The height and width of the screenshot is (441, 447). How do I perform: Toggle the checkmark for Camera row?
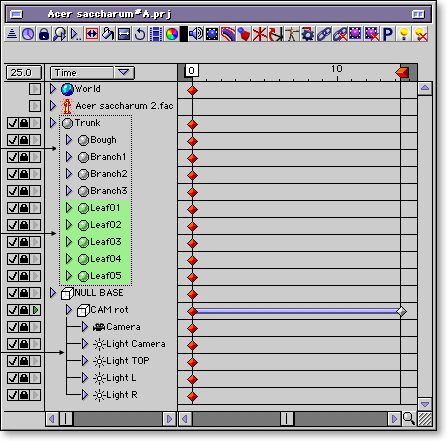pos(13,327)
